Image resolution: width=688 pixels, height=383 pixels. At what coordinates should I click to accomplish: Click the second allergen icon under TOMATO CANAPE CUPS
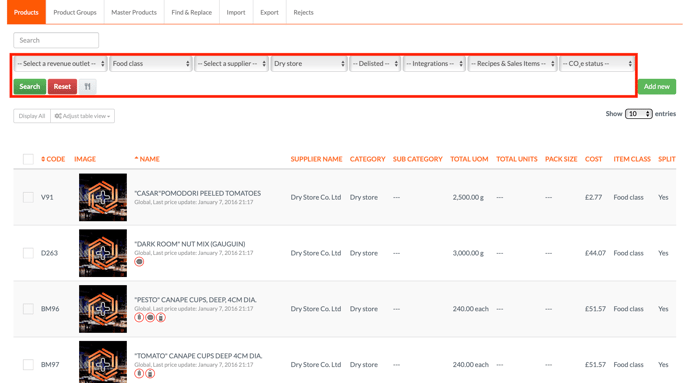(x=150, y=373)
